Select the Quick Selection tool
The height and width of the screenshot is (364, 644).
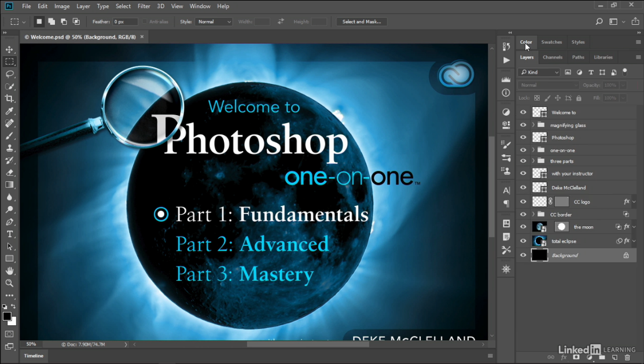tap(9, 86)
